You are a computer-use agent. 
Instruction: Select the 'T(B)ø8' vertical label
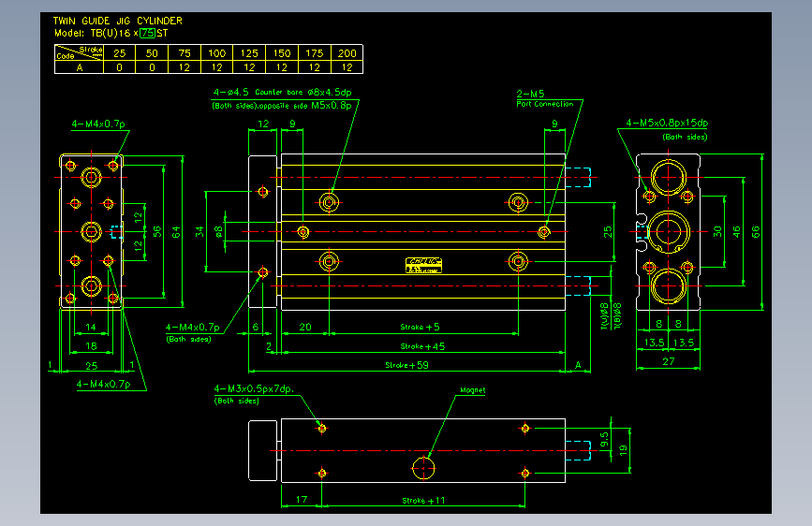click(x=617, y=316)
